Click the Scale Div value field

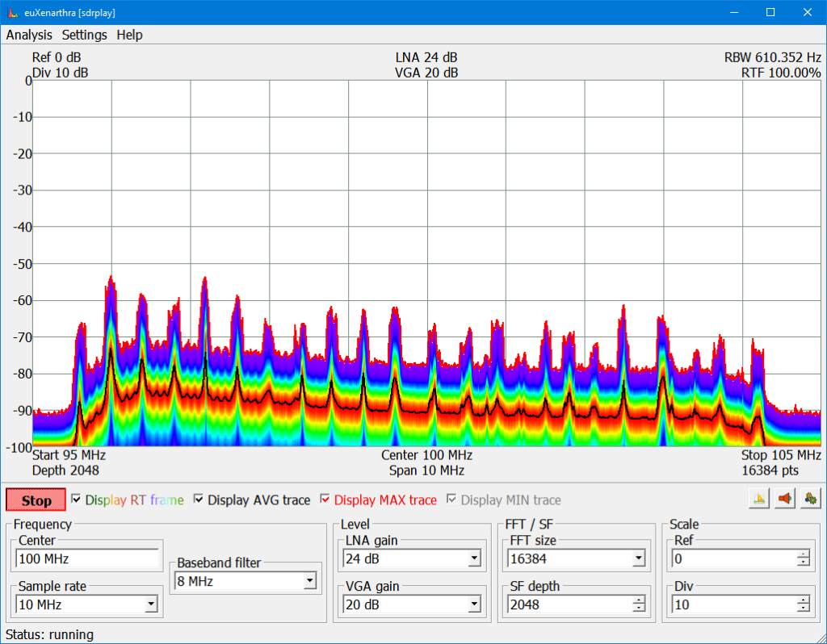click(x=734, y=604)
